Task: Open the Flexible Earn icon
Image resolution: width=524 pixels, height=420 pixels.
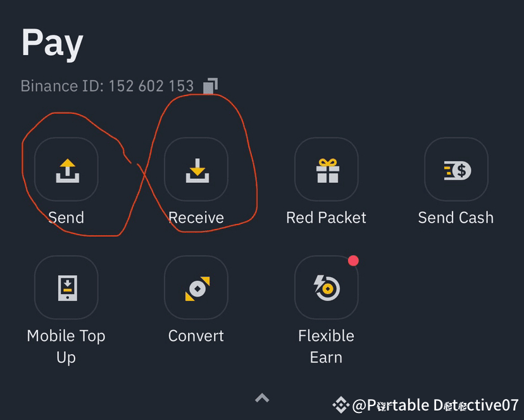Action: click(x=327, y=288)
